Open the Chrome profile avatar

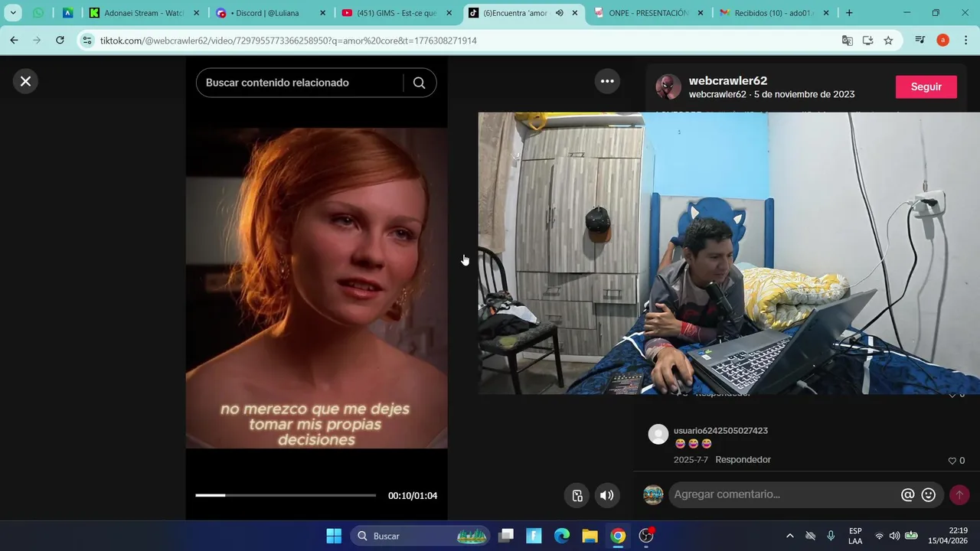tap(942, 41)
